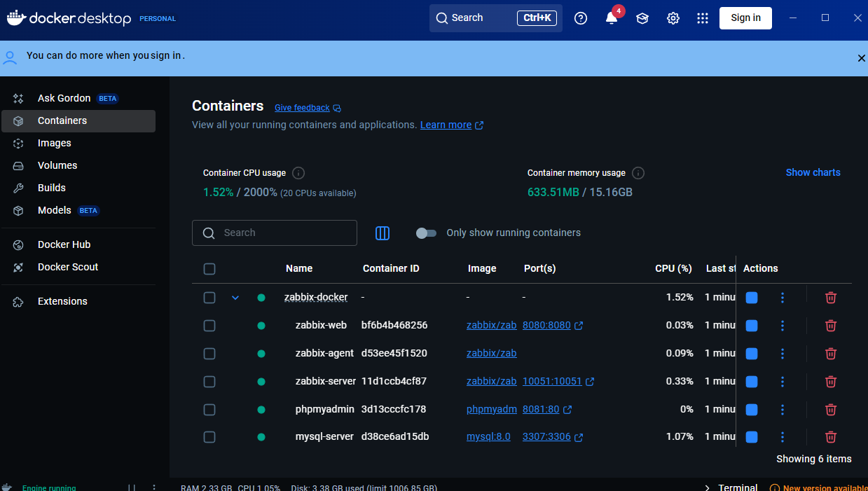Viewport: 868px width, 491px height.
Task: Select all containers with header checkbox
Action: [209, 269]
